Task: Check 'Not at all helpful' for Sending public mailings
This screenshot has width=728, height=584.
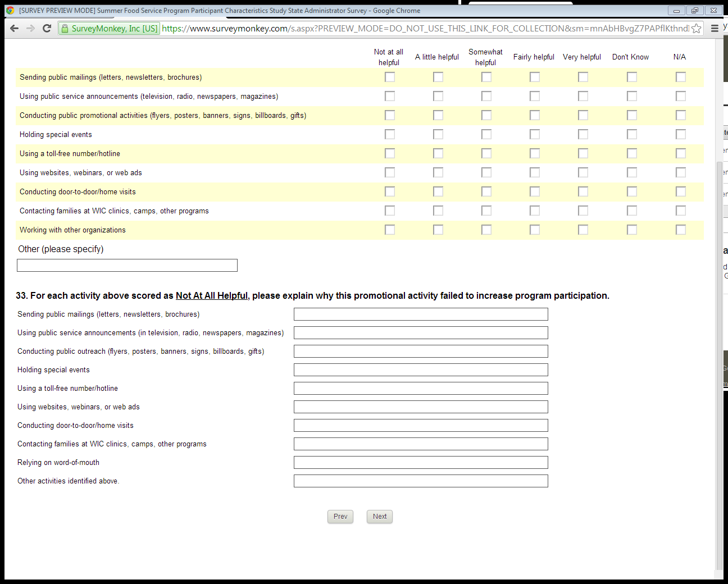Action: (389, 77)
